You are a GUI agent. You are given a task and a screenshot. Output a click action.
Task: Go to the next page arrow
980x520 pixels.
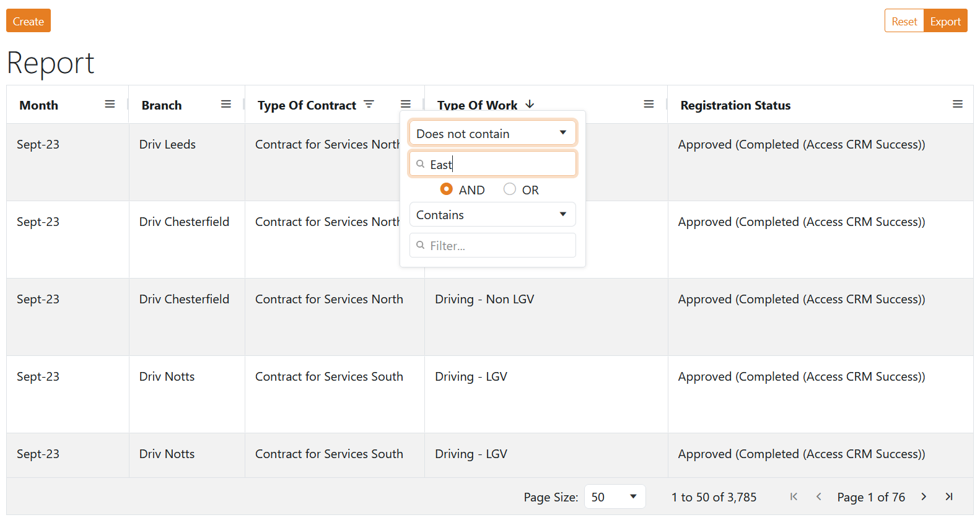(924, 497)
